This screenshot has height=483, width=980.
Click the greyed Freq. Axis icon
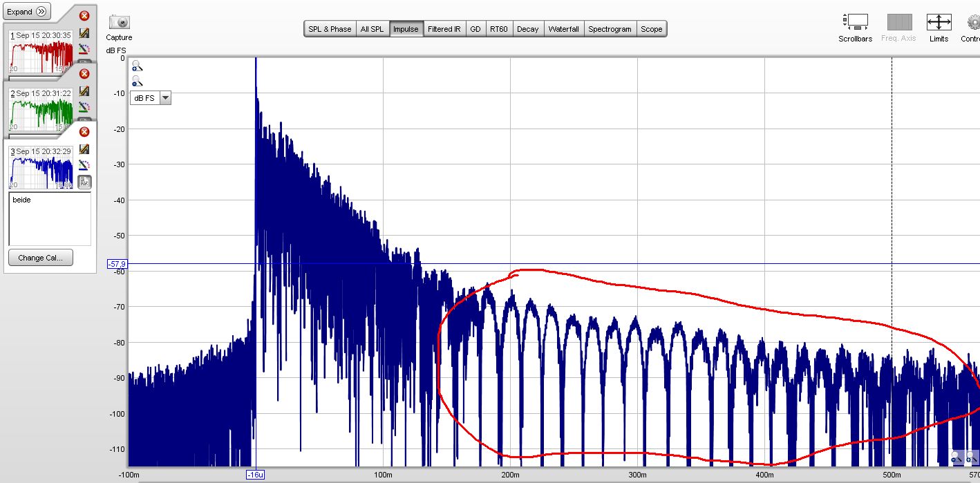click(x=899, y=22)
